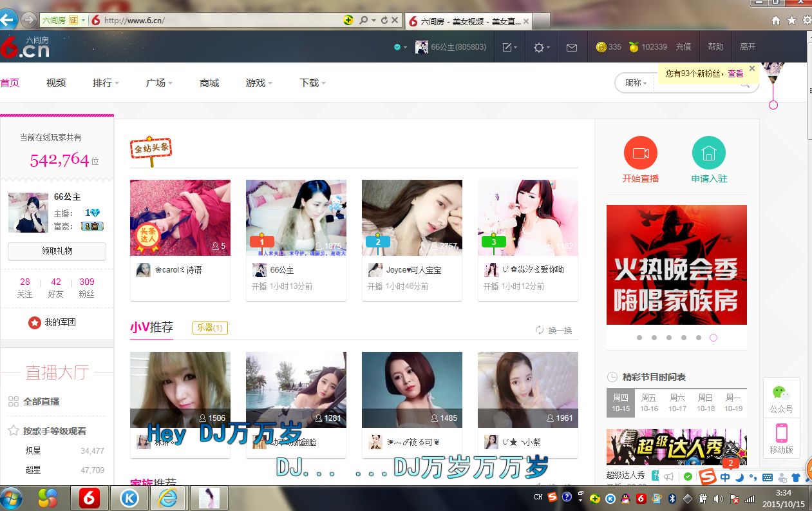Select the 周六 10-17 schedule tab
Viewport: 812px width, 511px height.
[677, 403]
